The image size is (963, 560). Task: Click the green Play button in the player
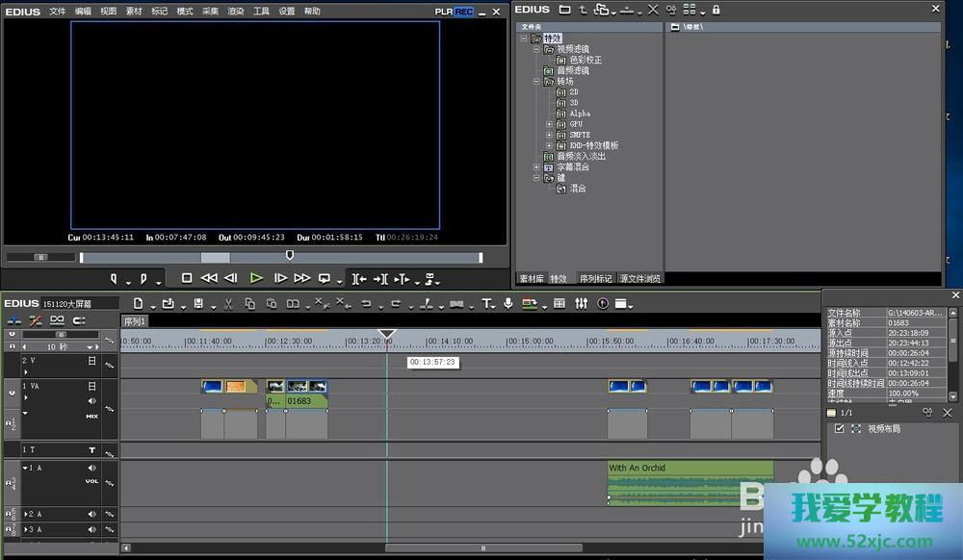[x=255, y=278]
